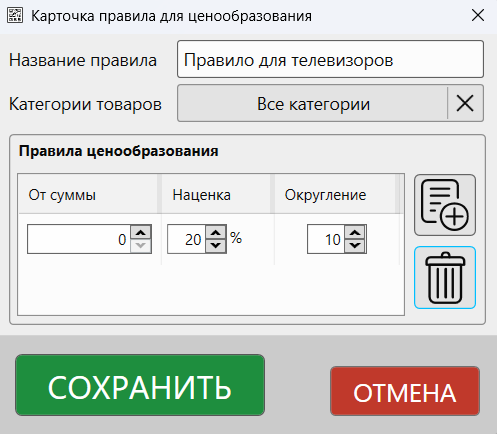Click the 'От суммы' input showing 0
This screenshot has height=434, width=497.
pos(79,239)
